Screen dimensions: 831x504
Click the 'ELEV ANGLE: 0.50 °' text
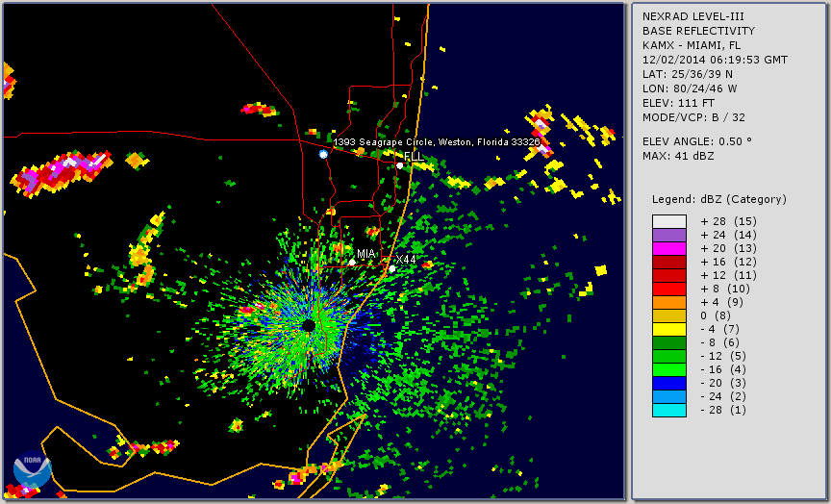click(697, 141)
